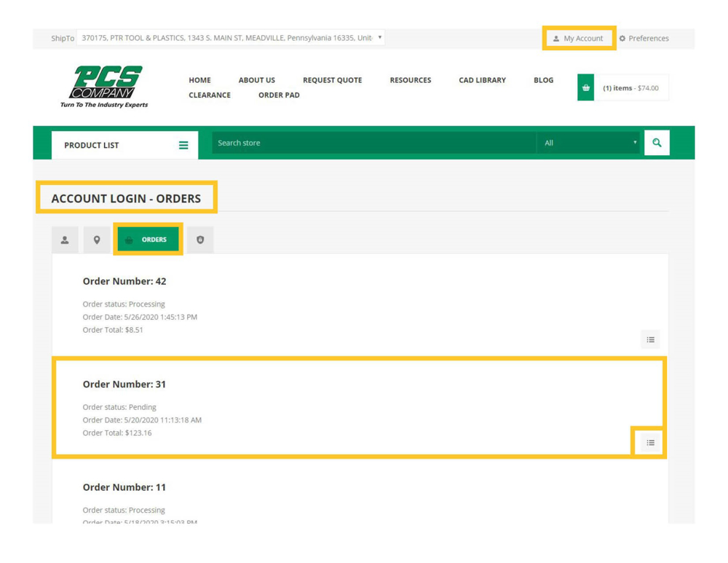This screenshot has width=728, height=563.
Task: Navigate to the Order Pad page
Action: point(279,95)
